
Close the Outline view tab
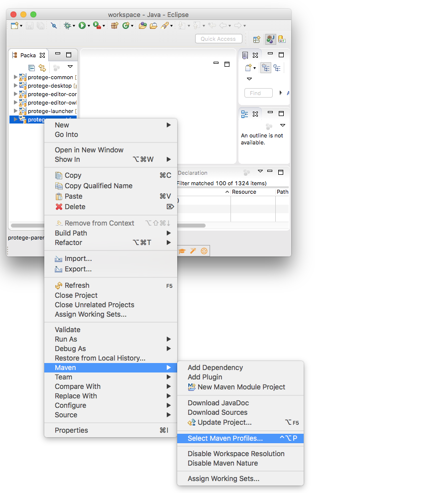tap(255, 114)
